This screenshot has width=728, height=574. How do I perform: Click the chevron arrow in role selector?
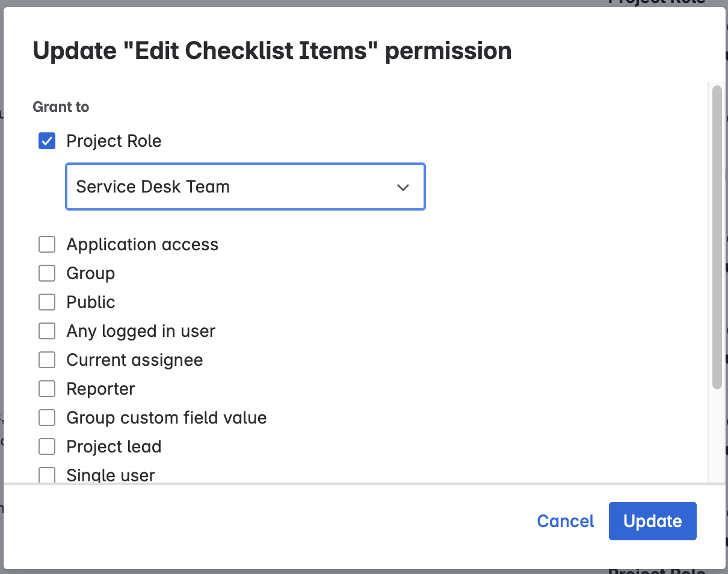click(403, 187)
